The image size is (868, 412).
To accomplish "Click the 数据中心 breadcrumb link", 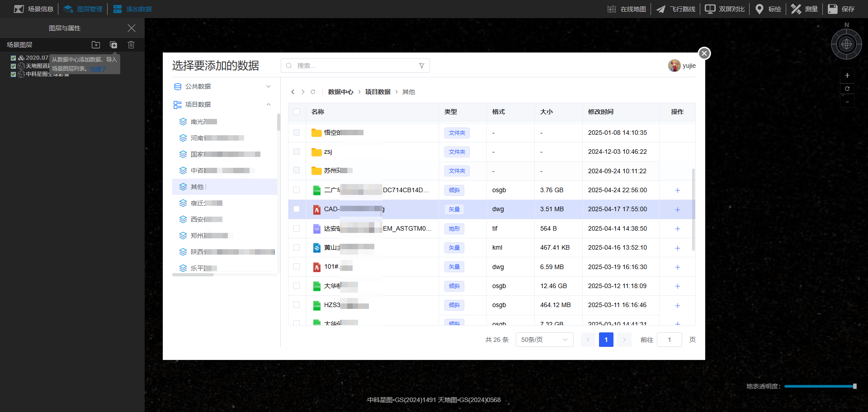I will click(x=340, y=92).
